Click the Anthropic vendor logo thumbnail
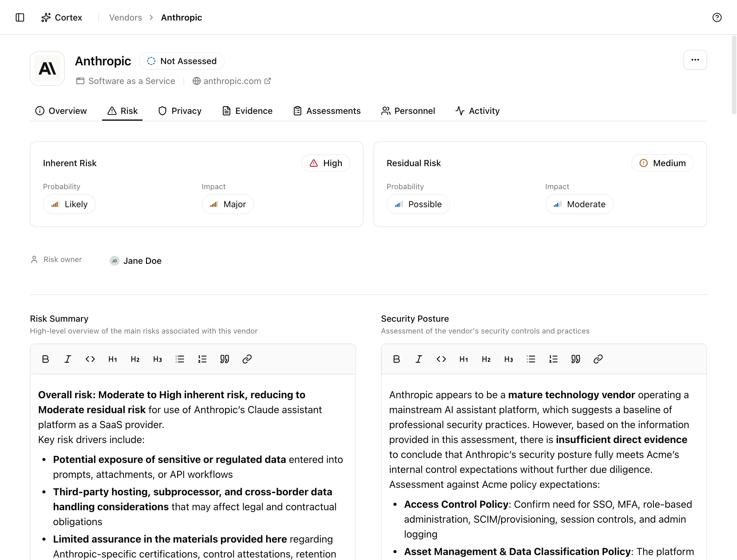737x560 pixels. pos(47,68)
